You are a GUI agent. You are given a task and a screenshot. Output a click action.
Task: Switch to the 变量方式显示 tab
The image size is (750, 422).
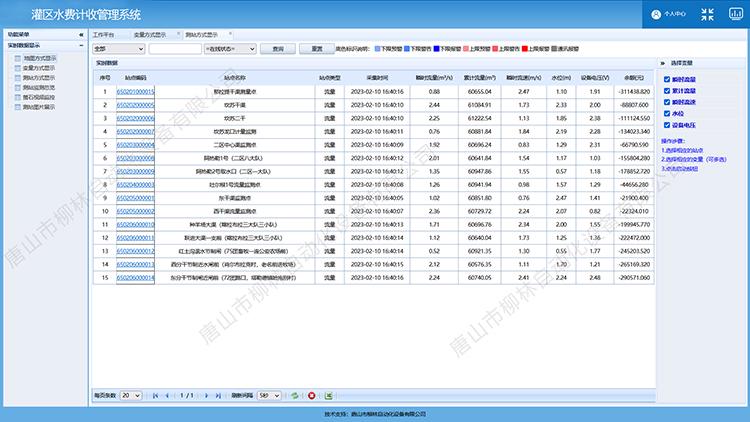click(150, 35)
